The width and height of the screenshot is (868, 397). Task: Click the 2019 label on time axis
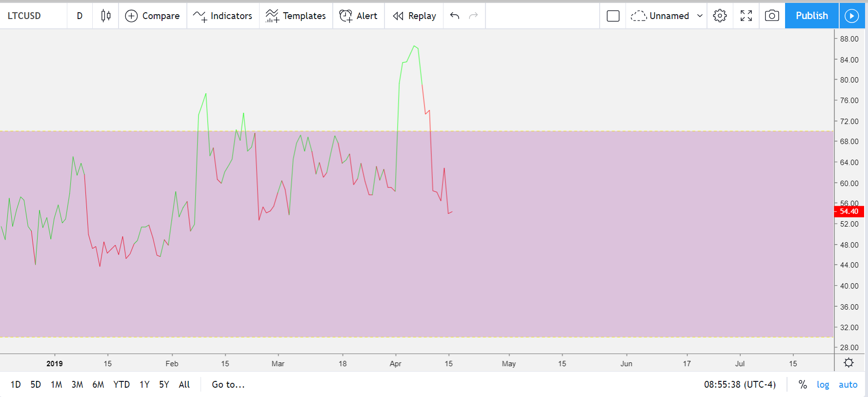click(55, 364)
